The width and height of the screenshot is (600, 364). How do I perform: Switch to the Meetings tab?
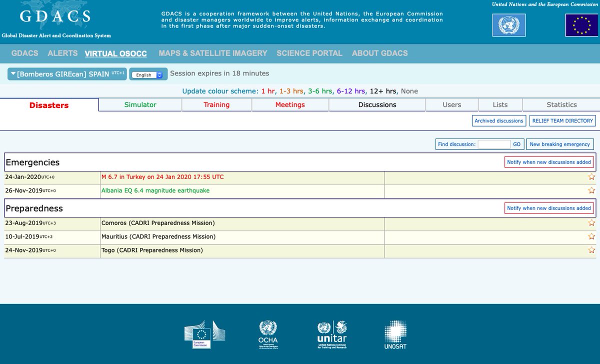point(290,104)
